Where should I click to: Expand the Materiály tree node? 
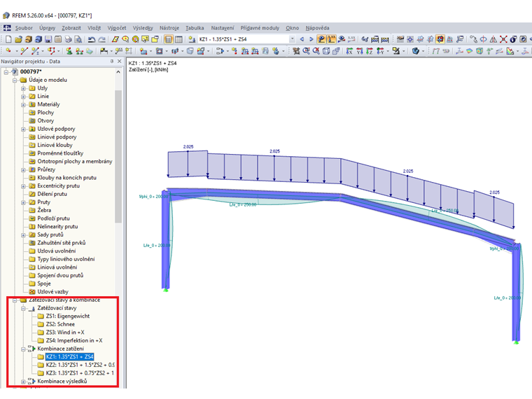23,104
